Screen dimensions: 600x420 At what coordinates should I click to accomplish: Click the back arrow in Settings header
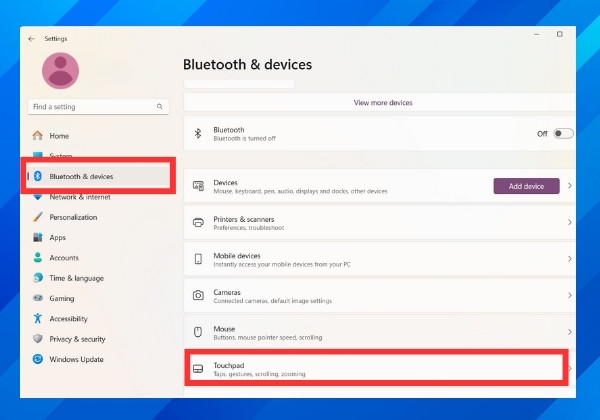pyautogui.click(x=32, y=39)
